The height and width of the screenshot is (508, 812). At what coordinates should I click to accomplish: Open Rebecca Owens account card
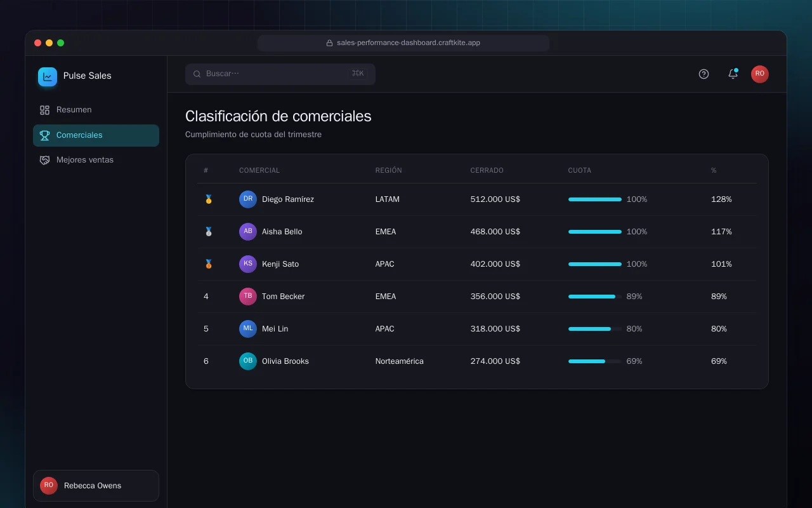click(x=96, y=486)
